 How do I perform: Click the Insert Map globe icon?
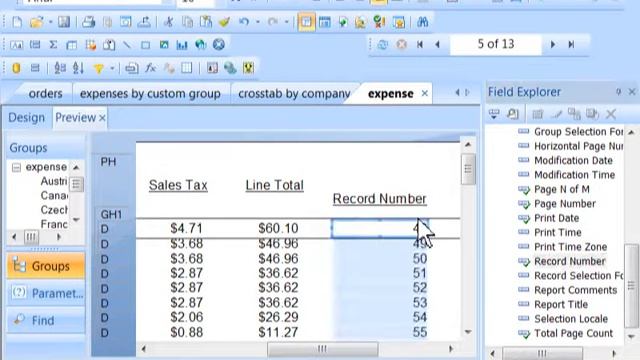200,45
